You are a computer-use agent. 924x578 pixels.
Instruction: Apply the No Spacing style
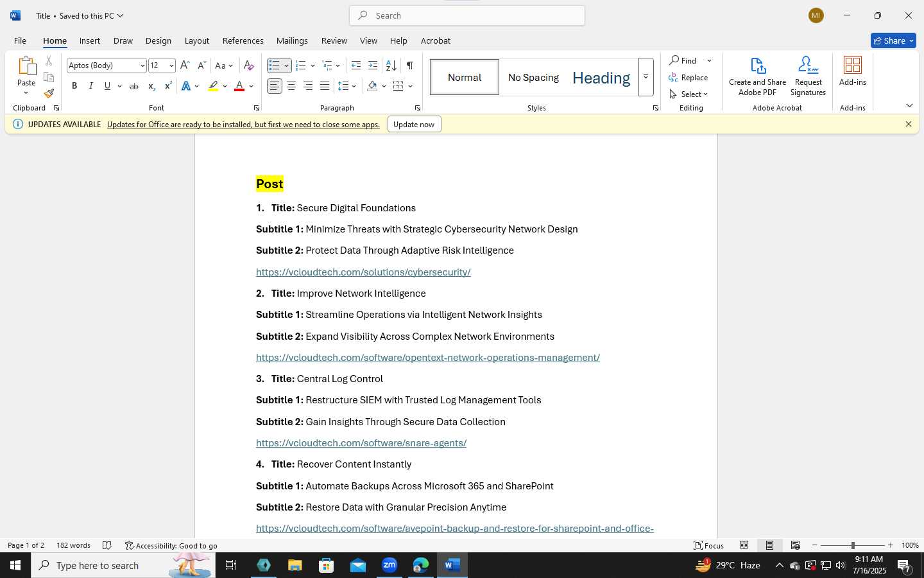(x=533, y=77)
